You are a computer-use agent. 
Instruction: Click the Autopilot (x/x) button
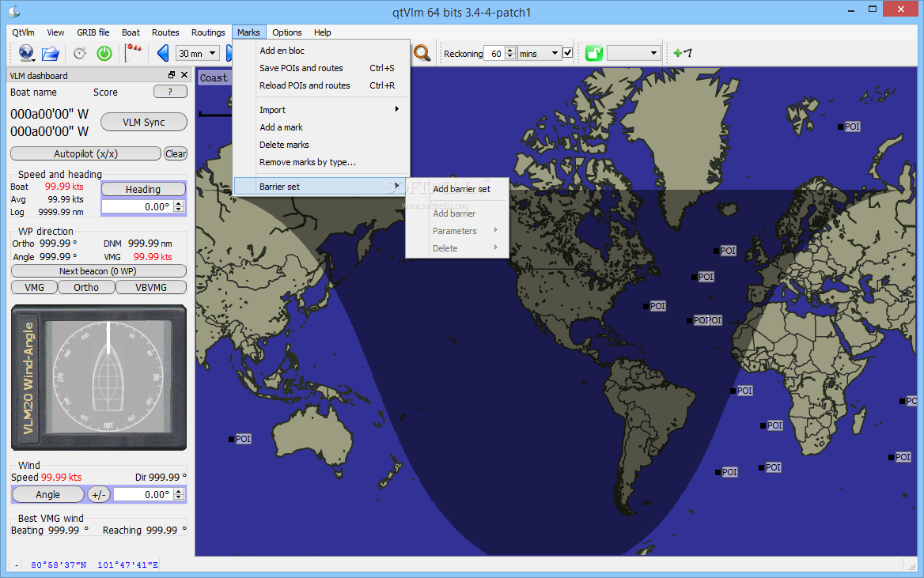tap(86, 153)
